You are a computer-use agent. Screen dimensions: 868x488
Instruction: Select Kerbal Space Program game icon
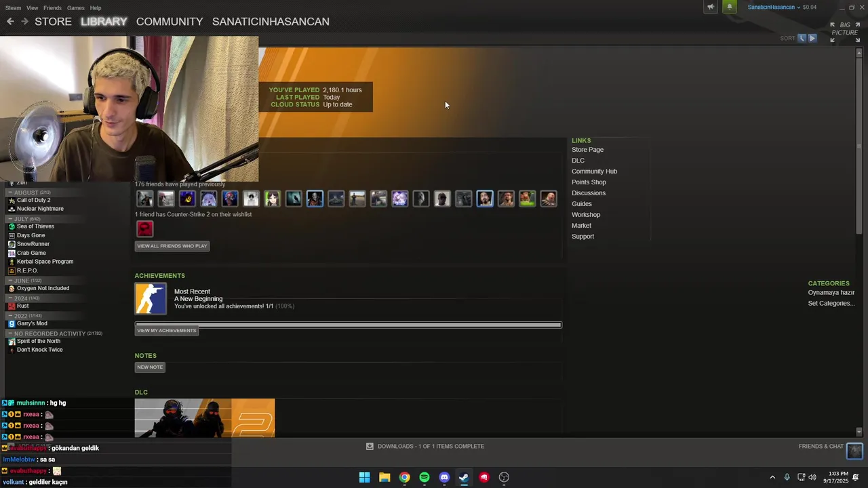pos(12,262)
